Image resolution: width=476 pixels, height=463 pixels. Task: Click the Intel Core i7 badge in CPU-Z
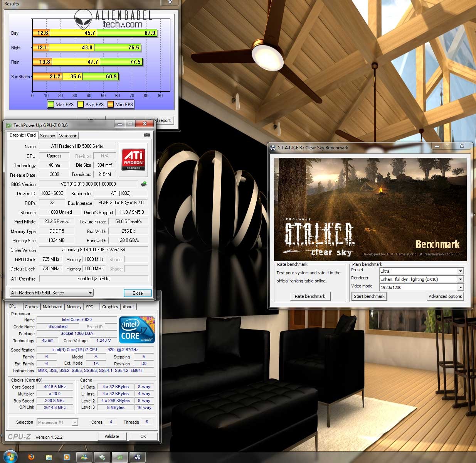pyautogui.click(x=136, y=330)
